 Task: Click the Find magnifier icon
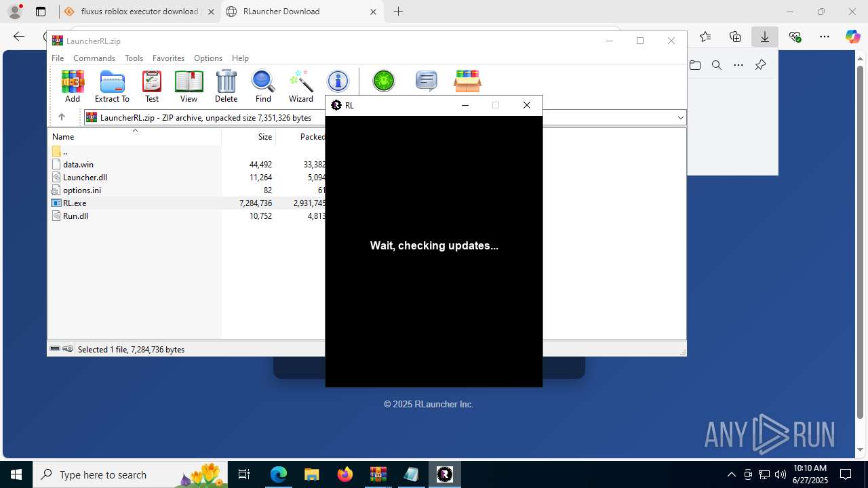tap(263, 86)
